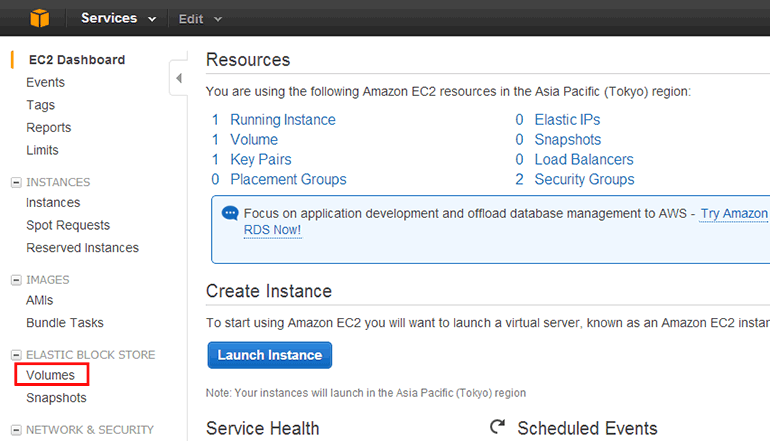Click the AWS orange cube logo

click(39, 18)
